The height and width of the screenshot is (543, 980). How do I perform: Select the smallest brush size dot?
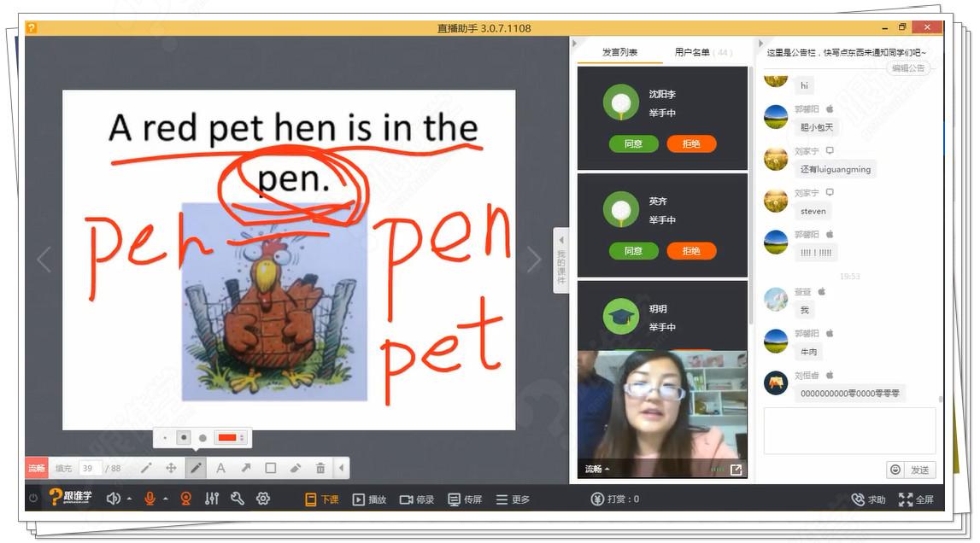(165, 438)
